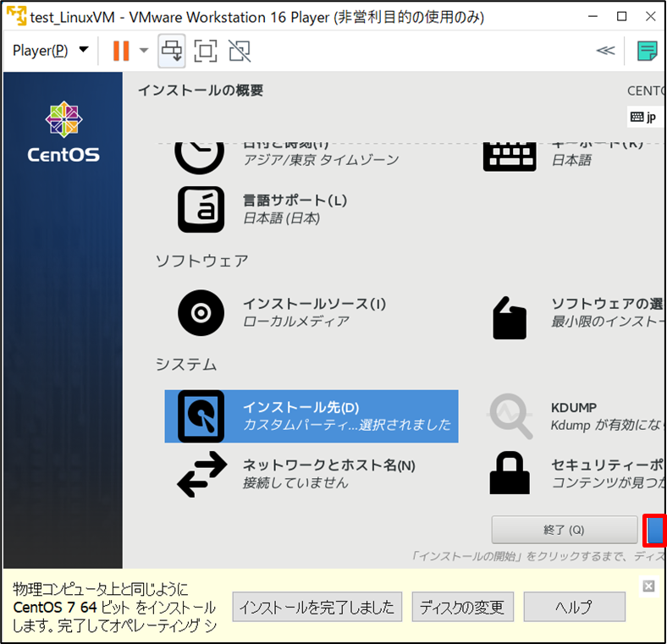Click ネットワークとホスト名(N) label
The image size is (667, 644).
pyautogui.click(x=328, y=465)
